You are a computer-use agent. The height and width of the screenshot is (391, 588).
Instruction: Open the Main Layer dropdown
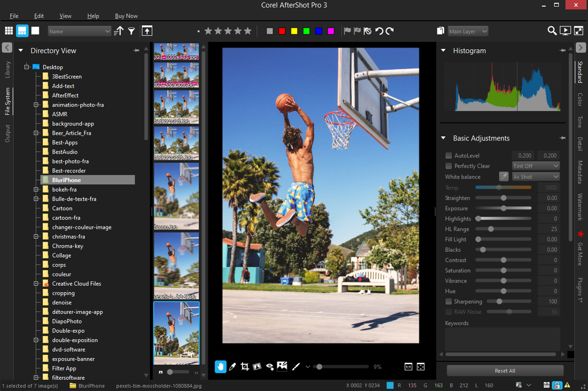tap(468, 31)
